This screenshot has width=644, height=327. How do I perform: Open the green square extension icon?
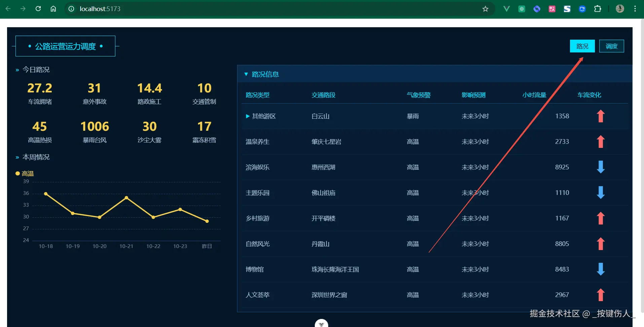522,9
